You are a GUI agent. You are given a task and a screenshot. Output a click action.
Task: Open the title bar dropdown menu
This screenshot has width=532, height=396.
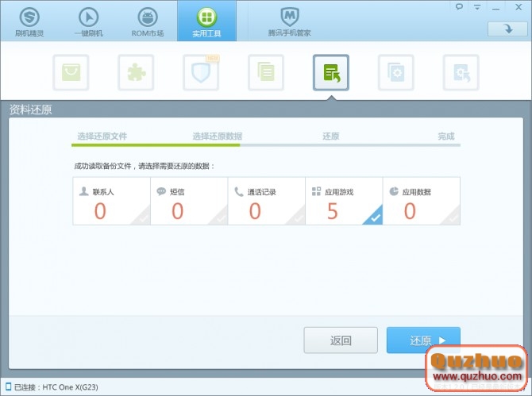tap(477, 7)
